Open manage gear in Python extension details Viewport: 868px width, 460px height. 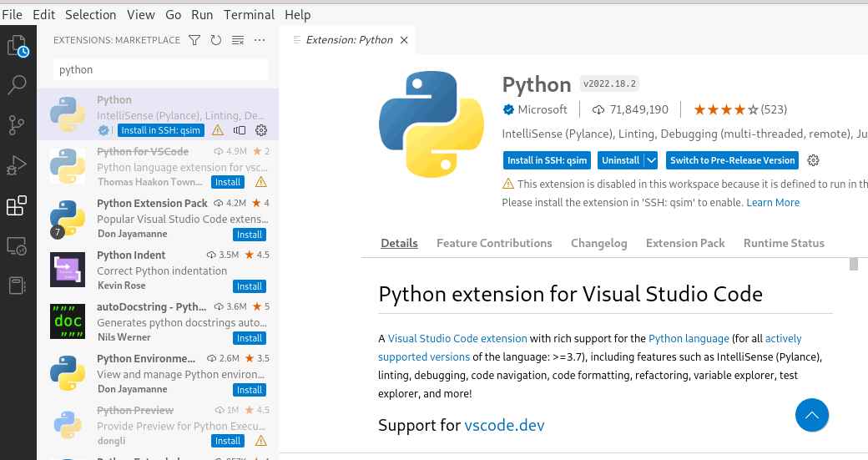[x=813, y=160]
